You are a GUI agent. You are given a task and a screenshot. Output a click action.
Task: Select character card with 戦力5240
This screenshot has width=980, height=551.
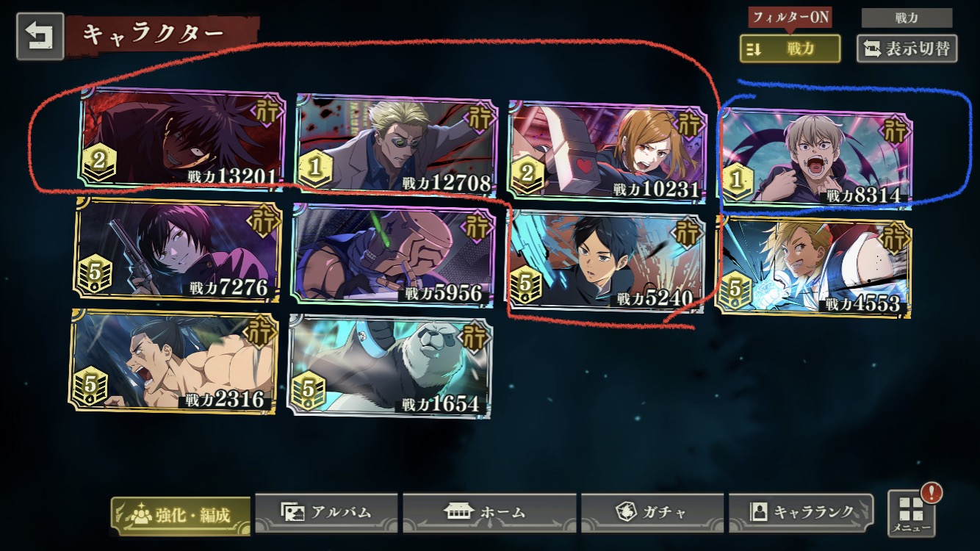point(606,259)
